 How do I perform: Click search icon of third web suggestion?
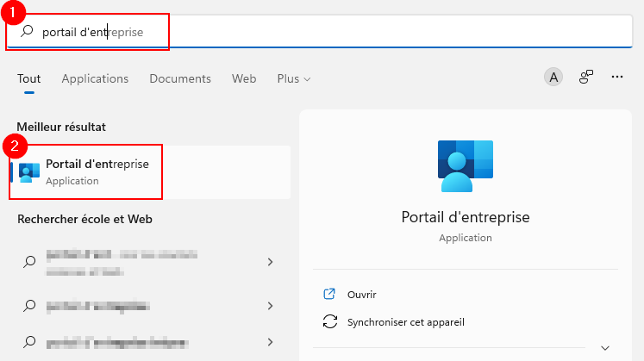[29, 341]
